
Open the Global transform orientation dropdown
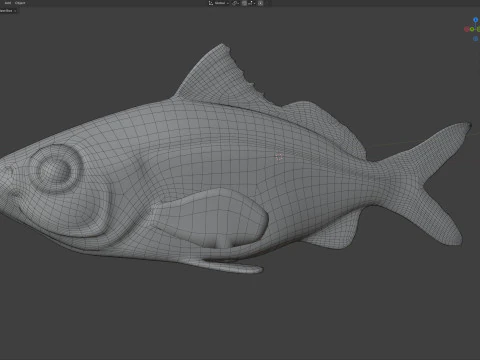point(219,3)
